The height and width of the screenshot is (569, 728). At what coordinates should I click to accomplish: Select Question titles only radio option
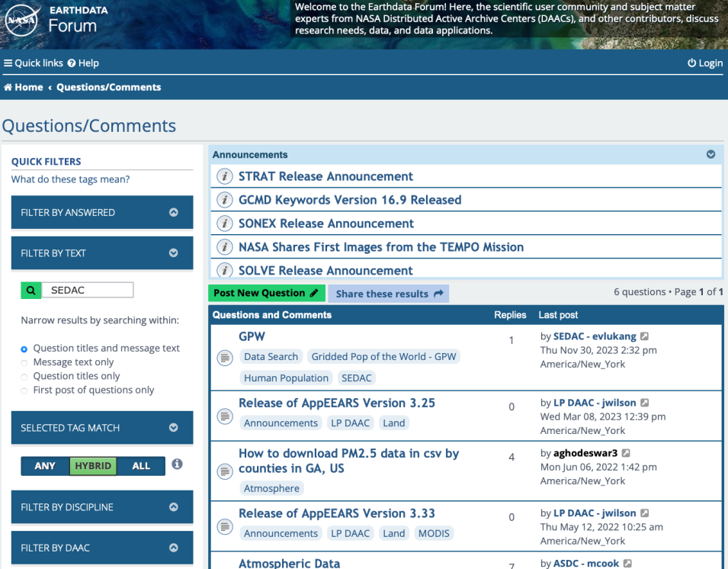[x=24, y=377]
